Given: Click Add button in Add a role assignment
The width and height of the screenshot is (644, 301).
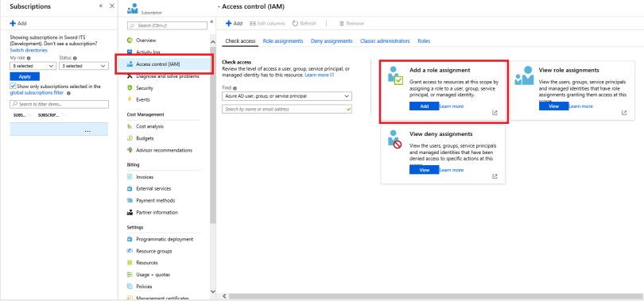Looking at the screenshot, I should (425, 106).
